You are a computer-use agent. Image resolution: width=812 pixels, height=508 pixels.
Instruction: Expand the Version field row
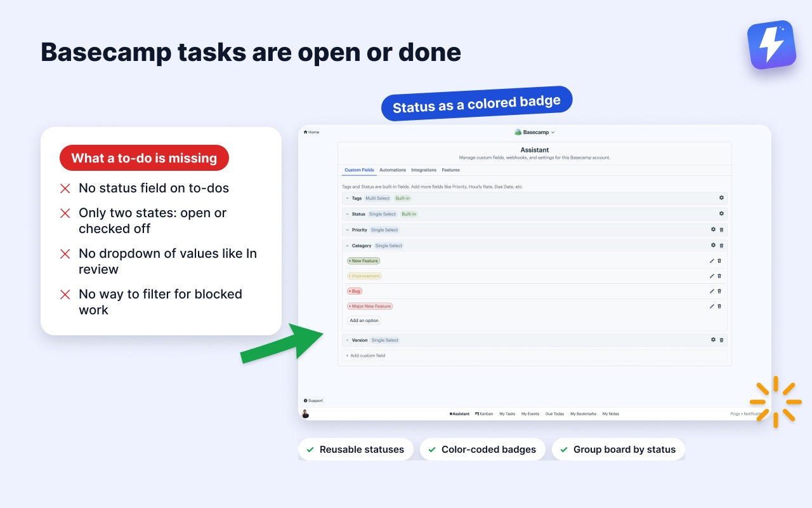pos(348,340)
